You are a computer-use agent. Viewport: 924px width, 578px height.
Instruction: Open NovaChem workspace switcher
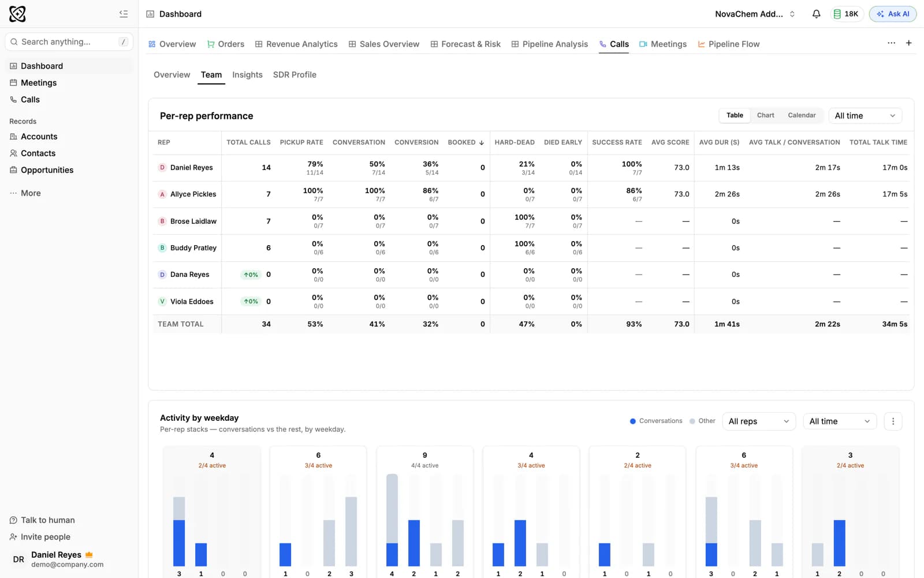click(x=755, y=14)
